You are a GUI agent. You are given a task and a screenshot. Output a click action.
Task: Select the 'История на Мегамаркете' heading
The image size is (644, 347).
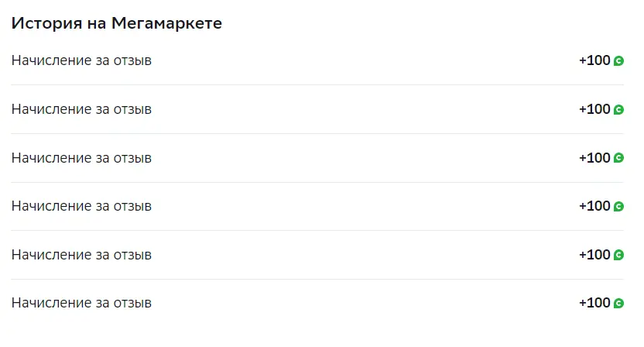117,23
